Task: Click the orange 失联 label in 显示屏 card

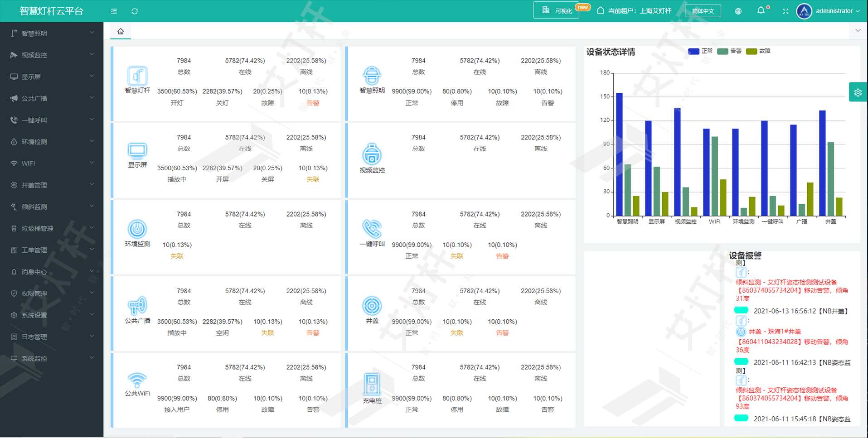Action: tap(313, 179)
